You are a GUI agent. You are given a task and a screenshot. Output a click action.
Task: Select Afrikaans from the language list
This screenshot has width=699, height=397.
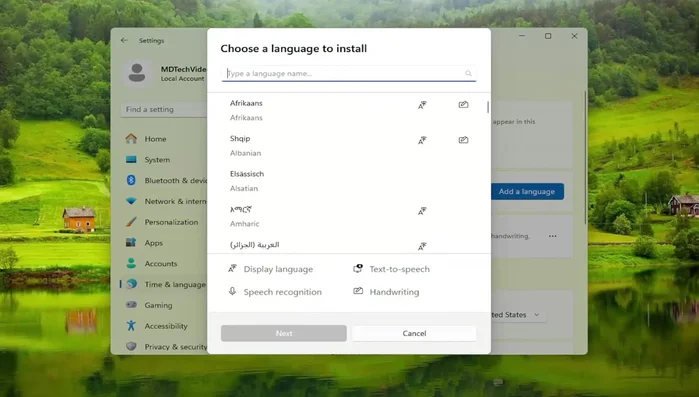349,111
